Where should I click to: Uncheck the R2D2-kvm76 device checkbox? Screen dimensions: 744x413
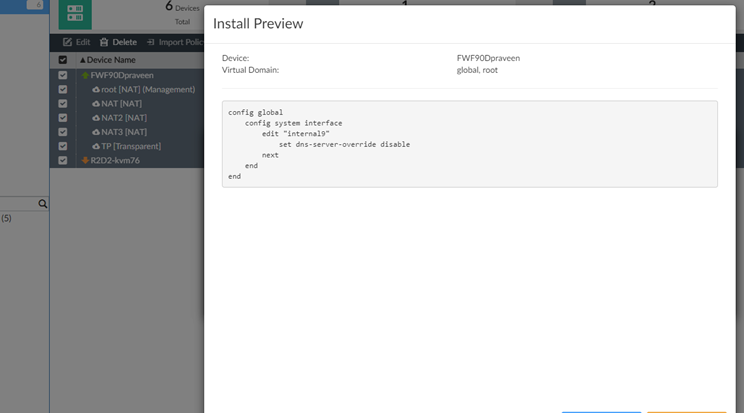click(63, 160)
